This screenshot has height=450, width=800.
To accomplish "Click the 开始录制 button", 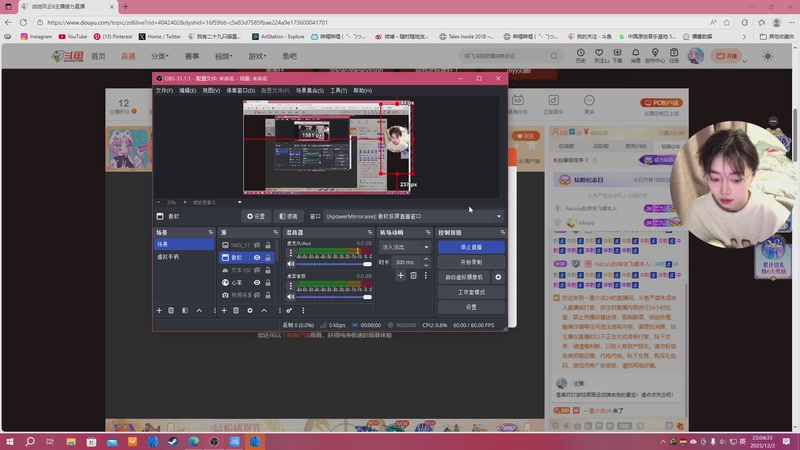I will pos(471,262).
